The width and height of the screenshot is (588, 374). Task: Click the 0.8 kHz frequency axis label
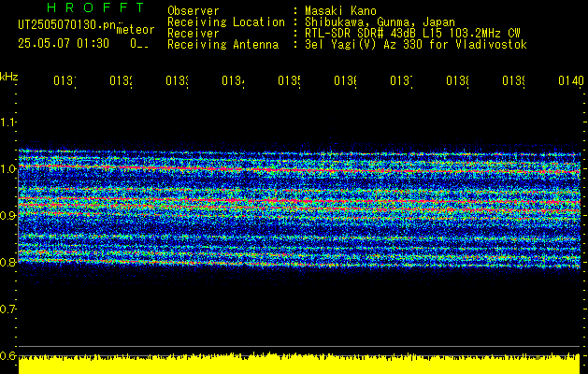(x=7, y=262)
